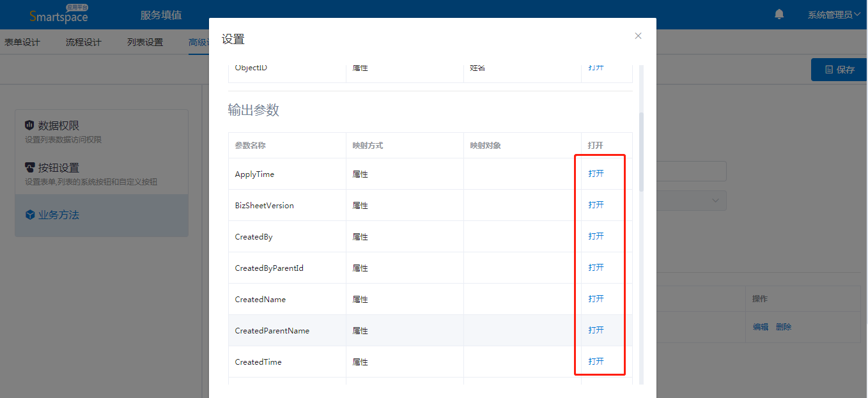The height and width of the screenshot is (398, 868).
Task: Close the 设置 dialog
Action: click(x=638, y=36)
